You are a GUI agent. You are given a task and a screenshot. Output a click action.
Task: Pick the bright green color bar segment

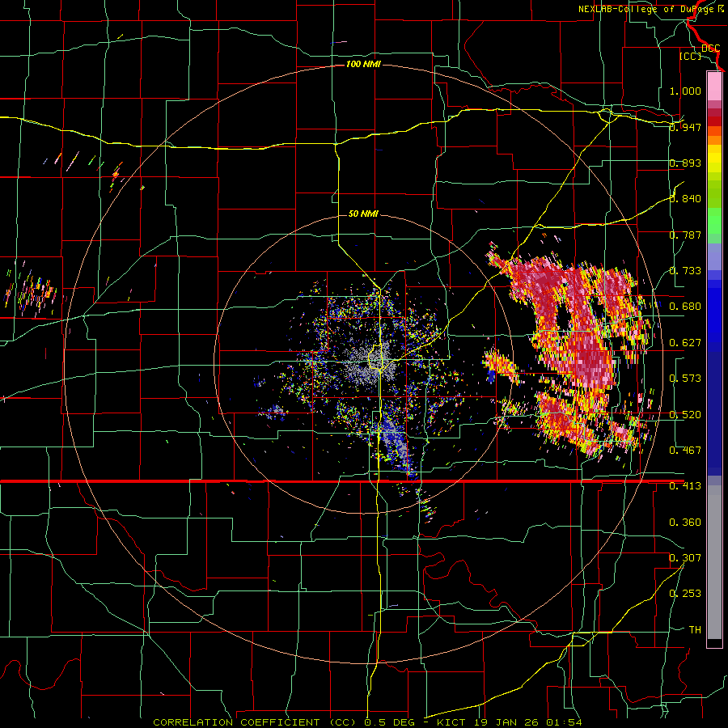tap(714, 221)
